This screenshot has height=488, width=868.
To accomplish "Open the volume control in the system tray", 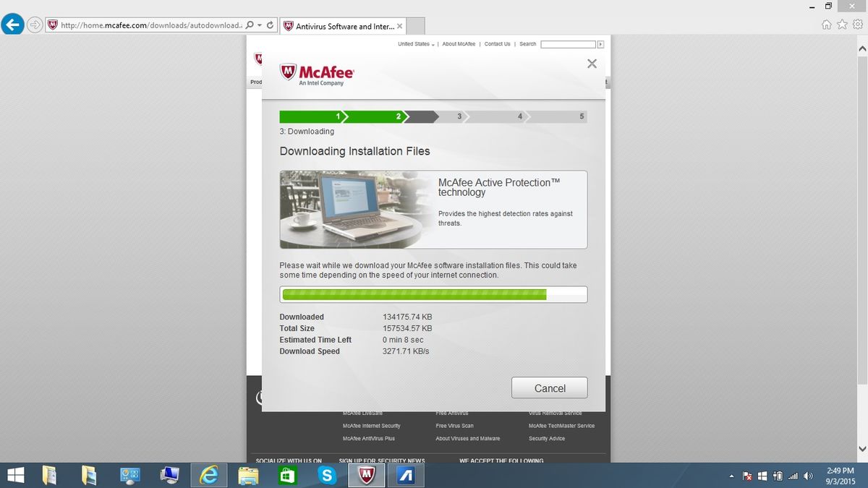I will click(x=808, y=476).
